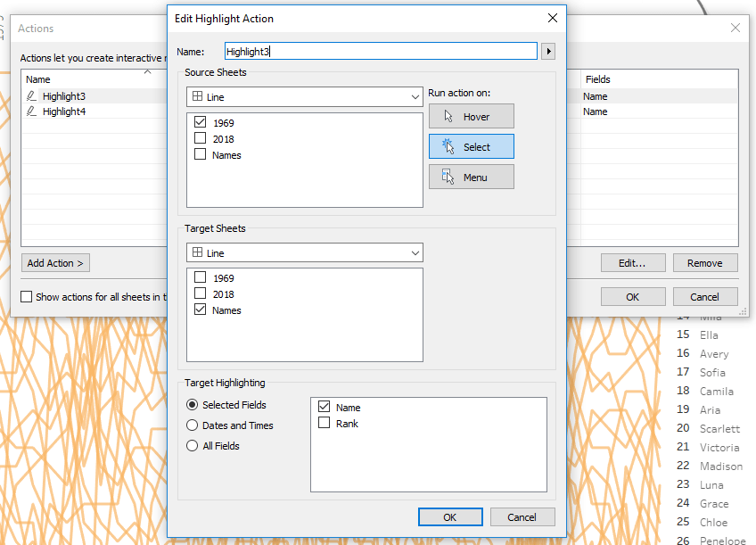This screenshot has width=756, height=545.
Task: Select the Highlight3 action in the list
Action: 64,96
